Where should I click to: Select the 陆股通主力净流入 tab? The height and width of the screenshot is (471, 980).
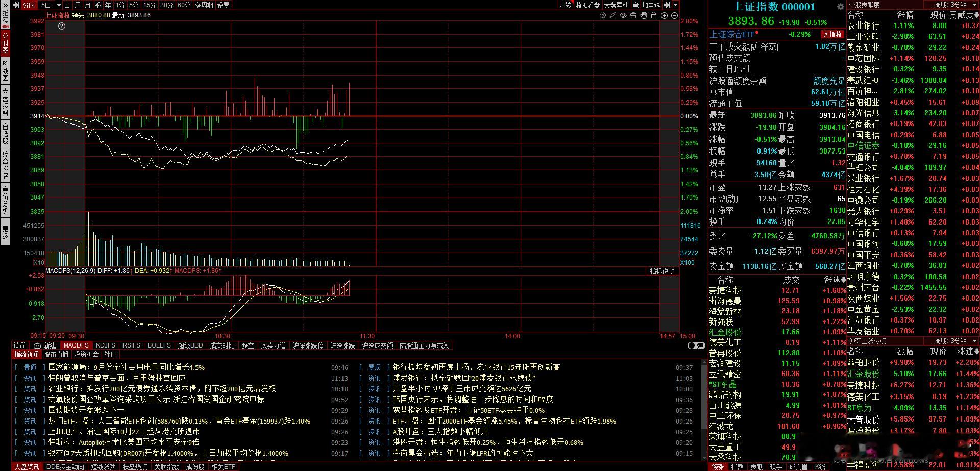(424, 345)
